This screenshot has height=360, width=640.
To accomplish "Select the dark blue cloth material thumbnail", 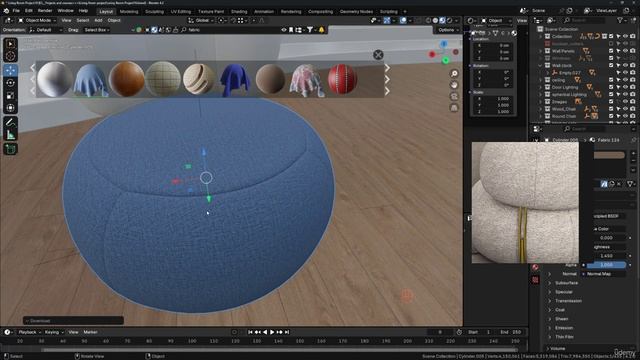I will tap(235, 79).
